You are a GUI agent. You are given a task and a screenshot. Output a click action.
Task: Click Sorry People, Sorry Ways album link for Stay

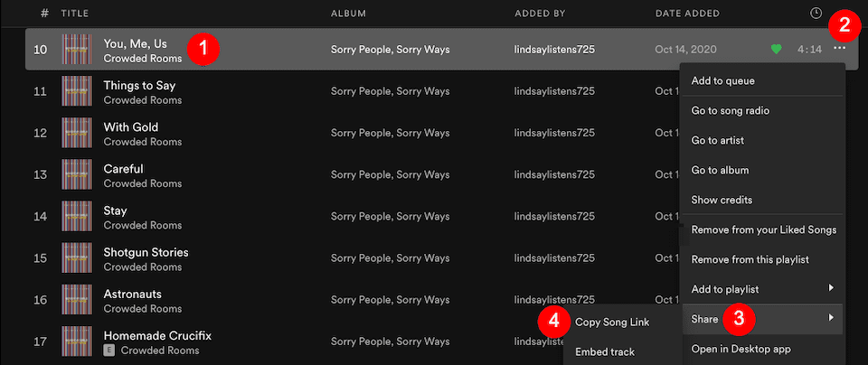click(x=390, y=217)
